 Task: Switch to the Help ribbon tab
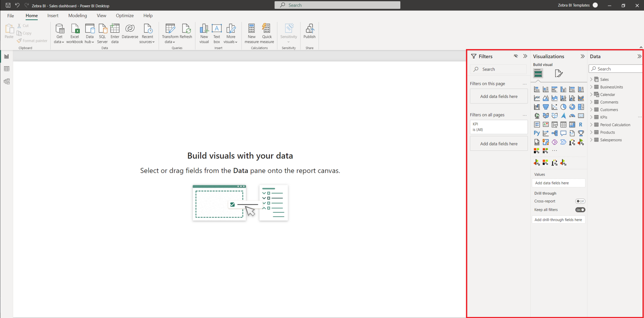coord(148,16)
